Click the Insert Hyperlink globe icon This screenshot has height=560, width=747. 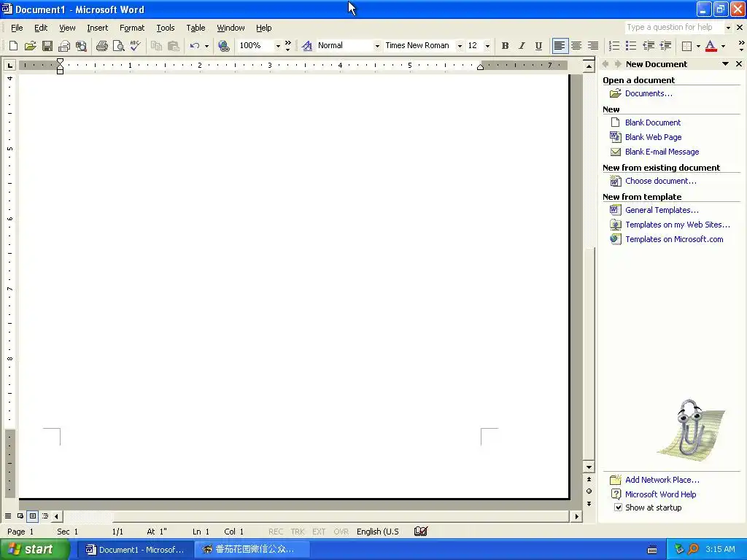click(x=223, y=46)
